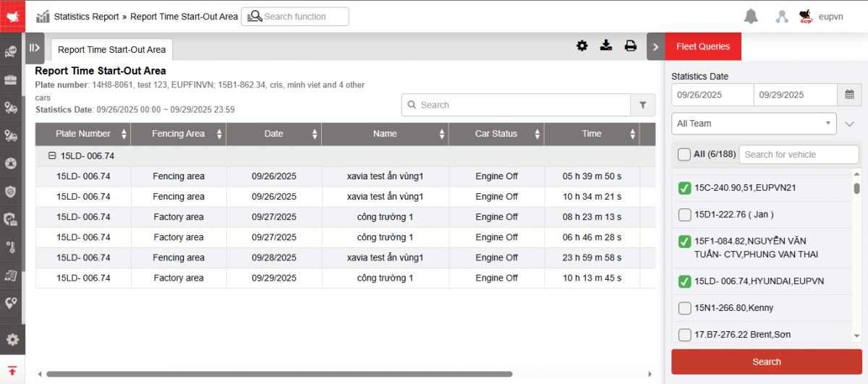Viewport: 868px width, 384px height.
Task: Check the 15D1-222.76 ( Jan ) vehicle
Action: pyautogui.click(x=684, y=215)
